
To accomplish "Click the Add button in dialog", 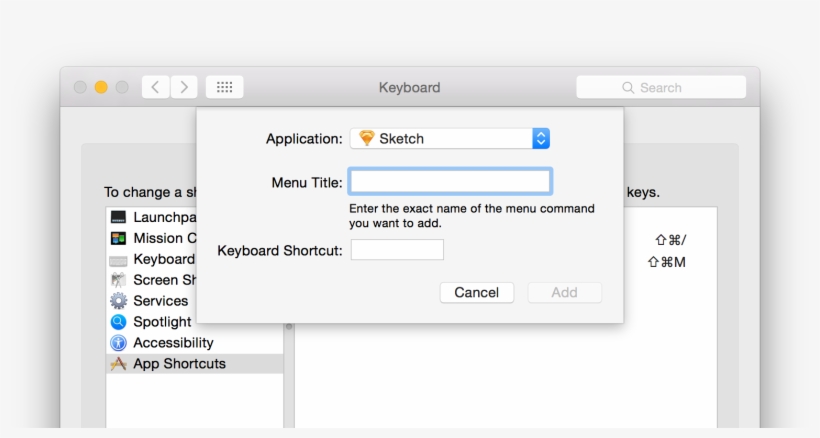I will 564,293.
